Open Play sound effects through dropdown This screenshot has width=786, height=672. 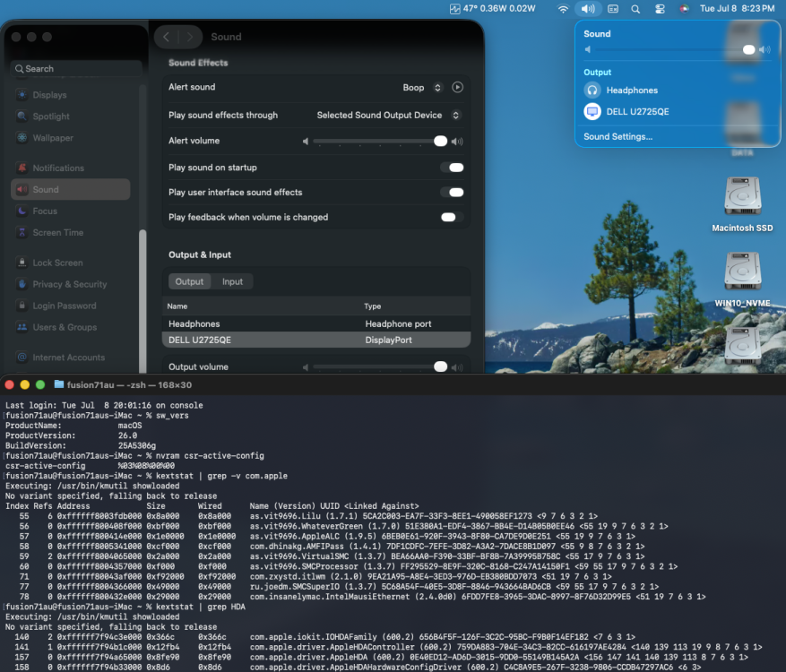click(x=388, y=116)
